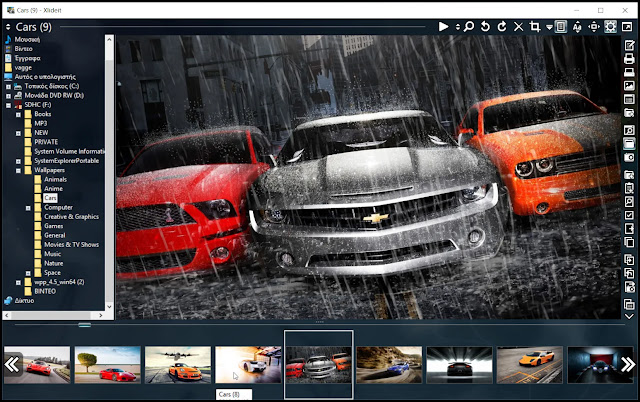The width and height of the screenshot is (640, 402).
Task: Click the print icon in sidebar
Action: 629,59
